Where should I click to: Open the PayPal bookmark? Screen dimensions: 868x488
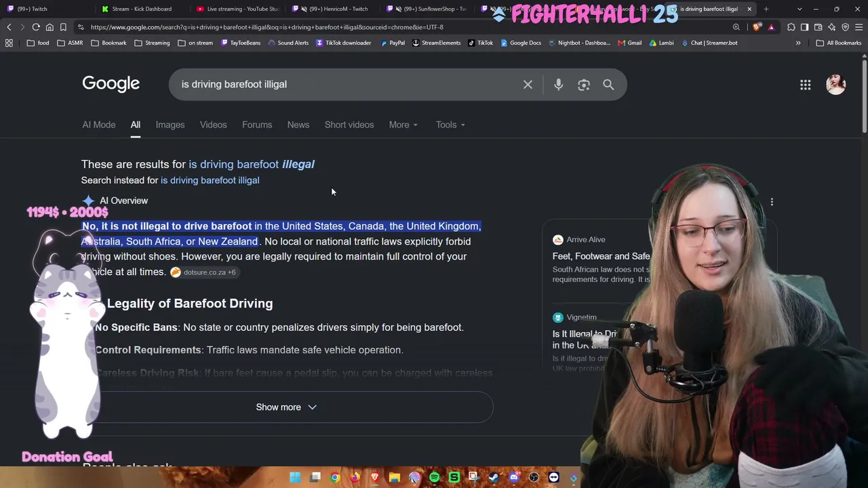click(393, 43)
